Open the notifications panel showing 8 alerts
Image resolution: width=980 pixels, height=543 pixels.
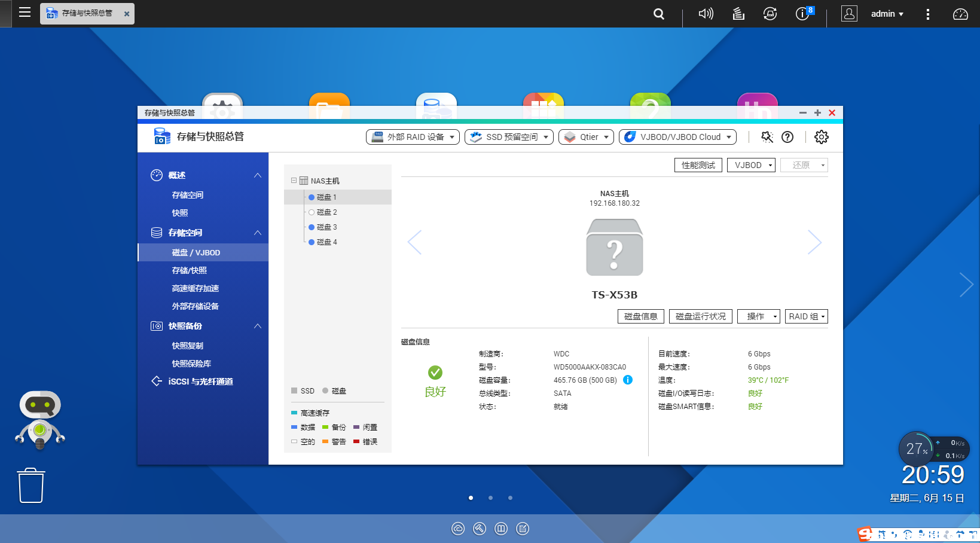[802, 14]
